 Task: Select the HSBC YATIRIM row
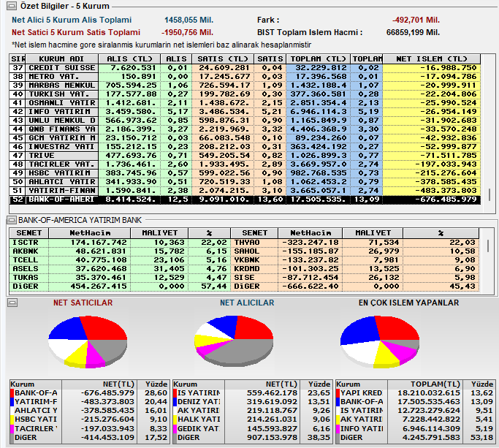click(x=245, y=173)
